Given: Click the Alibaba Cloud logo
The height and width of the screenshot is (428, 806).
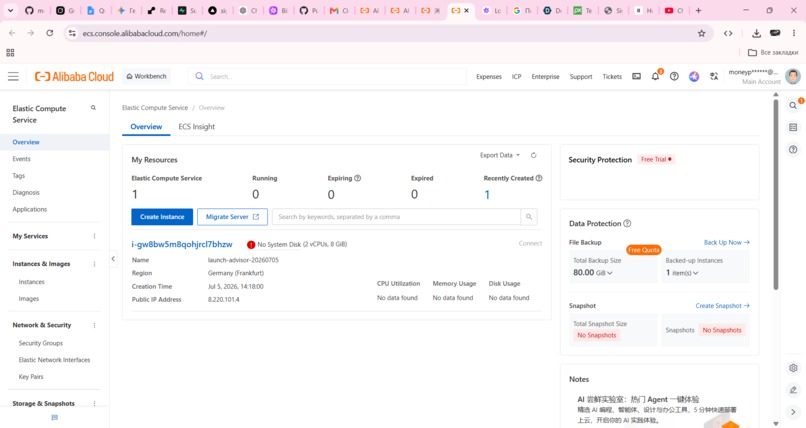Looking at the screenshot, I should [x=74, y=77].
